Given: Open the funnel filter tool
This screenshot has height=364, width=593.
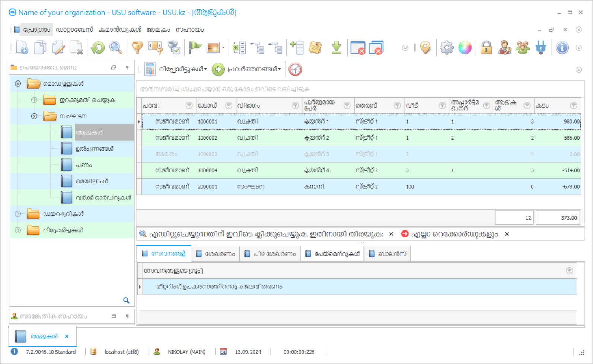Looking at the screenshot, I should pyautogui.click(x=137, y=48).
